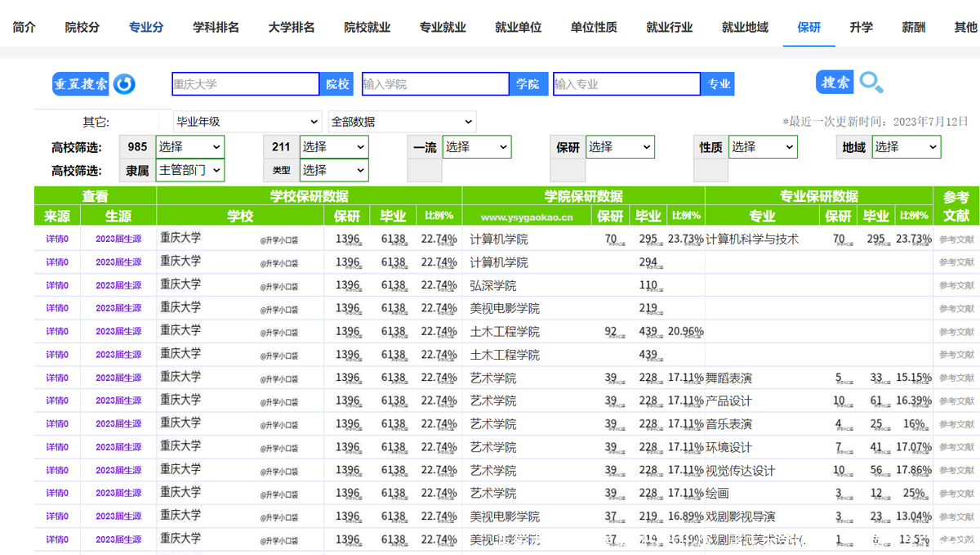Click the 输入专业 input field
Image resolution: width=980 pixels, height=555 pixels.
tap(626, 83)
